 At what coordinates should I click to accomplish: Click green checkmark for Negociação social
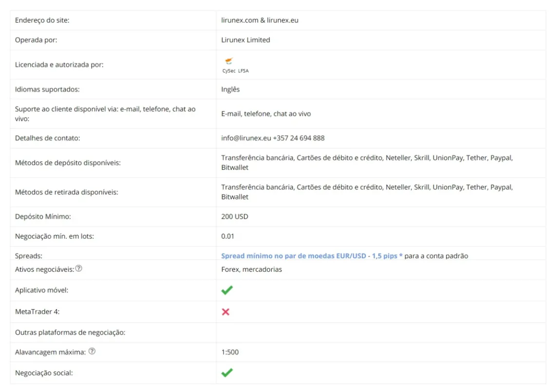click(227, 373)
